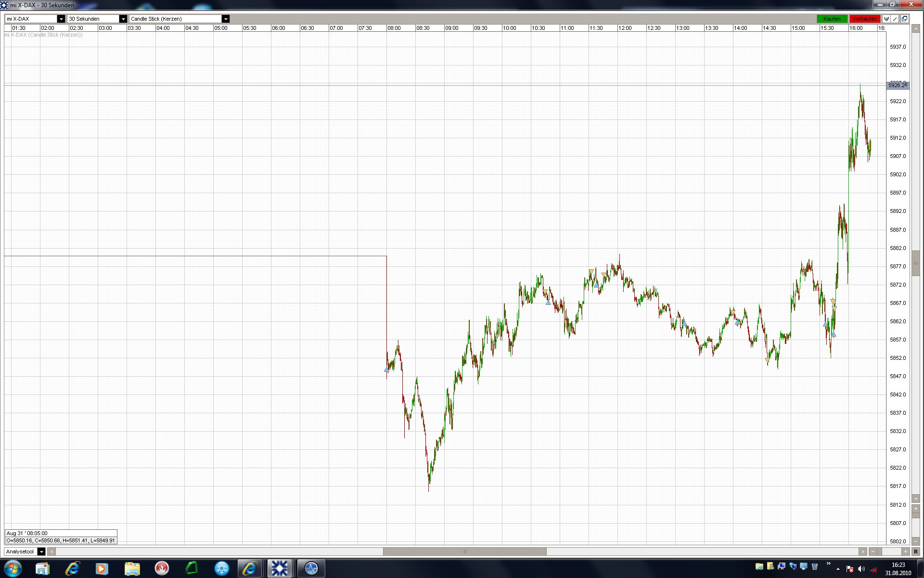Click the volume icon in system tray
924x578 pixels.
pyautogui.click(x=861, y=569)
